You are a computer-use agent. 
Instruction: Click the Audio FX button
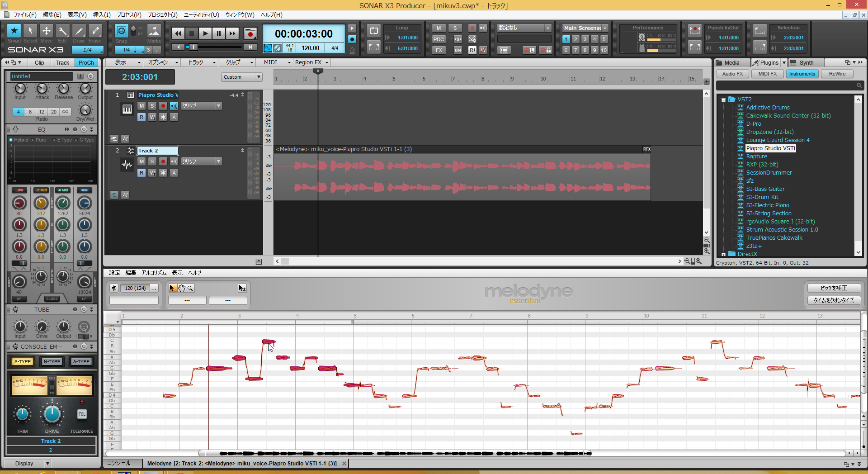pos(732,74)
